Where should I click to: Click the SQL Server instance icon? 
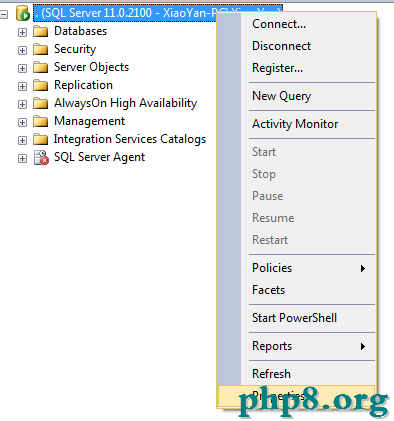(x=23, y=13)
